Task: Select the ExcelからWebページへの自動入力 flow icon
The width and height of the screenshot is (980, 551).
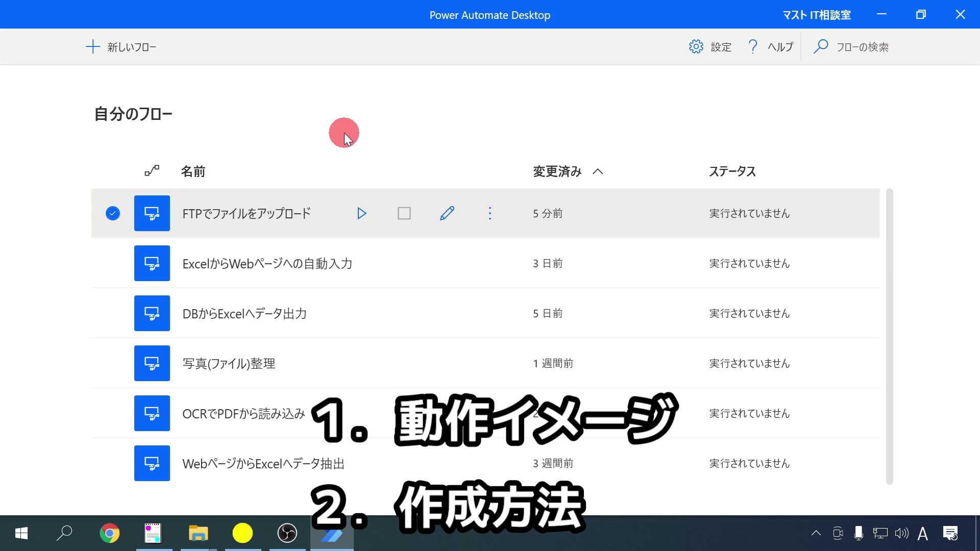Action: (152, 263)
